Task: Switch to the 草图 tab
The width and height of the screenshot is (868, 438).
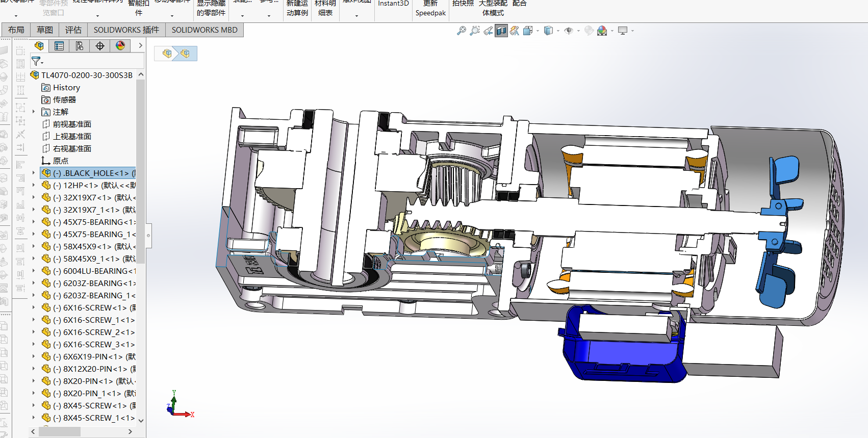Action: (45, 30)
